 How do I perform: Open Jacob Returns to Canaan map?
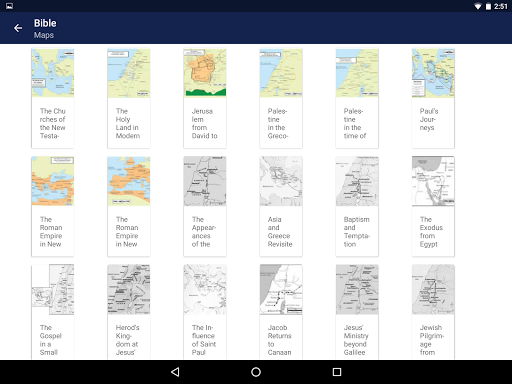(x=281, y=312)
